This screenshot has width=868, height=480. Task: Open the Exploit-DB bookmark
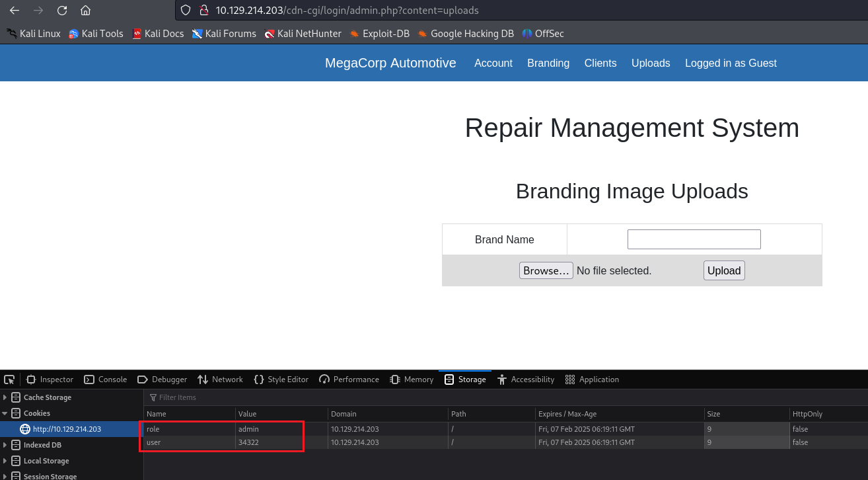[380, 33]
